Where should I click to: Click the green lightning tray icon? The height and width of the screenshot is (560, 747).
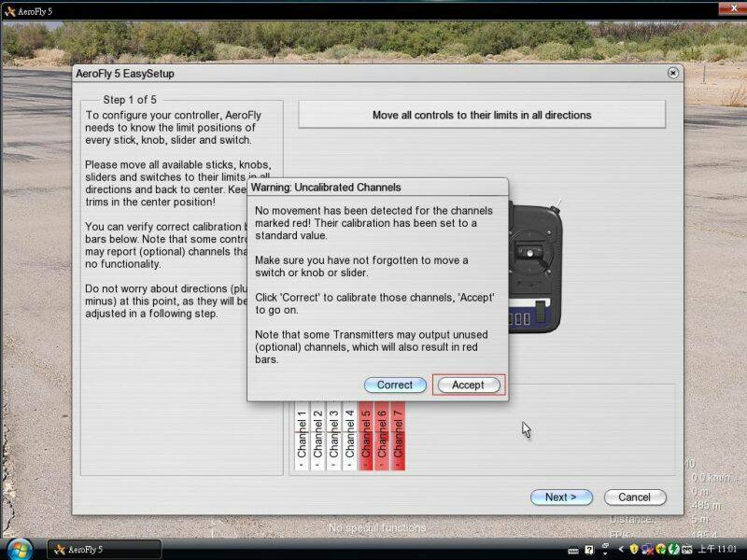673,550
